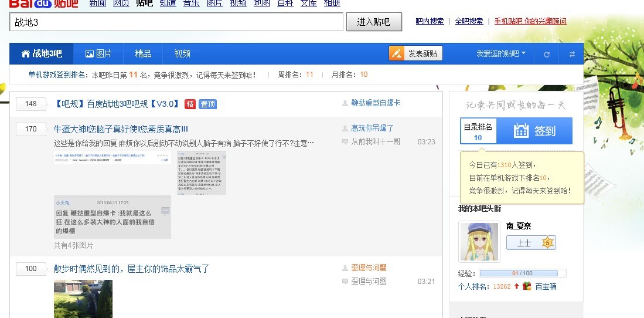Open the 南_夏奈 avatar thumbnail
The height and width of the screenshot is (318, 644).
point(479,242)
